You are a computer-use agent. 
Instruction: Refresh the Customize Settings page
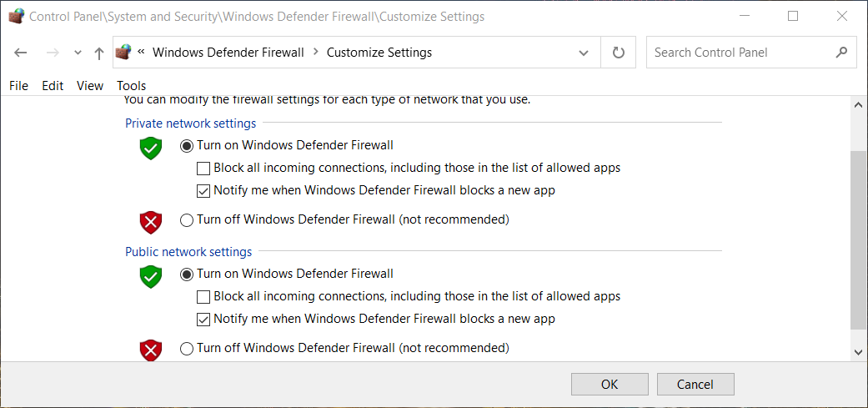[619, 53]
